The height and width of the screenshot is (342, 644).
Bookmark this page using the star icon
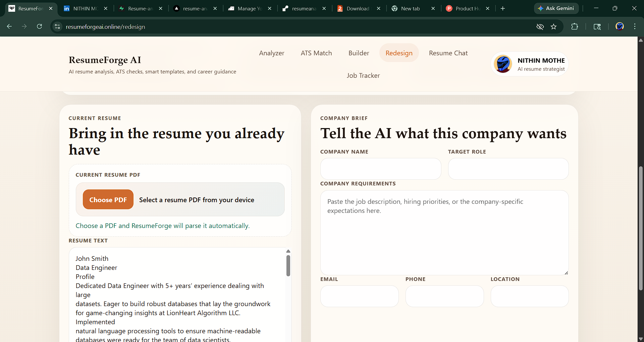(554, 26)
